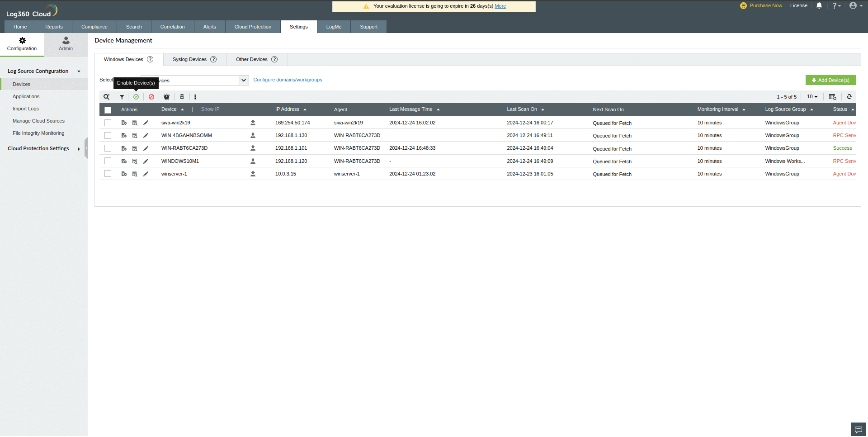The height and width of the screenshot is (437, 868).
Task: Disable devices using the red prohibition icon
Action: [x=151, y=96]
